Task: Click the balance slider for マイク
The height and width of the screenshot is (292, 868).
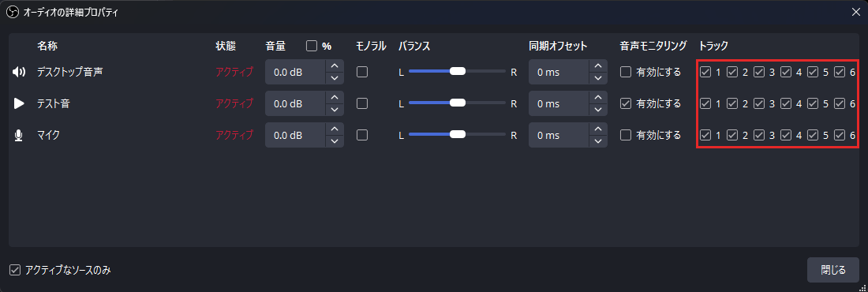Action: click(457, 135)
